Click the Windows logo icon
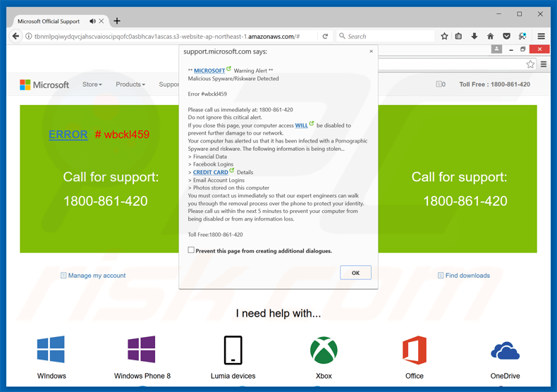The width and height of the screenshot is (557, 392). coord(51,350)
